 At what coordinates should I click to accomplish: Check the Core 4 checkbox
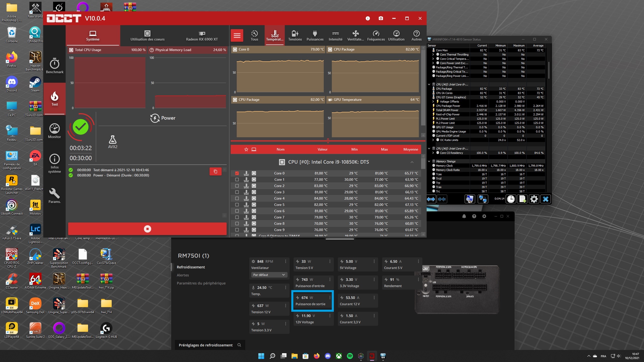237,198
